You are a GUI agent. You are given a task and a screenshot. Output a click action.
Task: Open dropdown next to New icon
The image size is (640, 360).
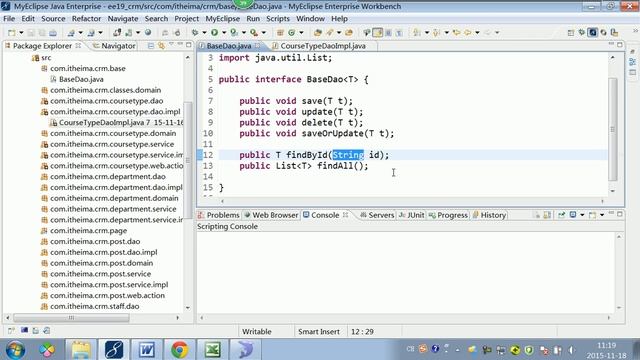21,33
